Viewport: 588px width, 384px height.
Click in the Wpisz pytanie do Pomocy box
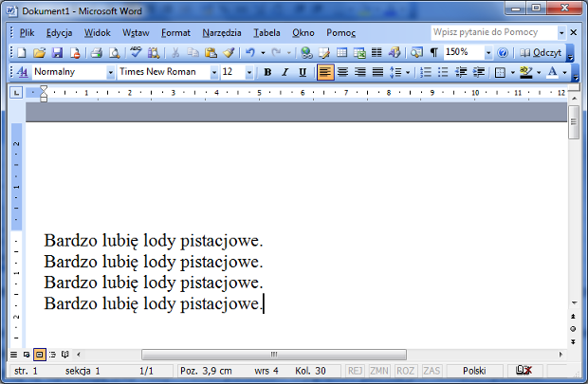point(494,32)
